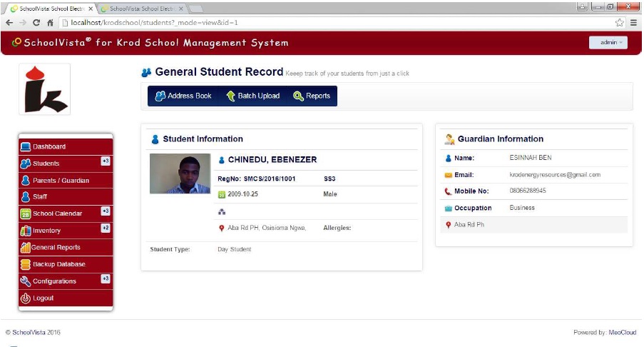Expand Inventory +2 badge
The image size is (644, 347).
[105, 228]
